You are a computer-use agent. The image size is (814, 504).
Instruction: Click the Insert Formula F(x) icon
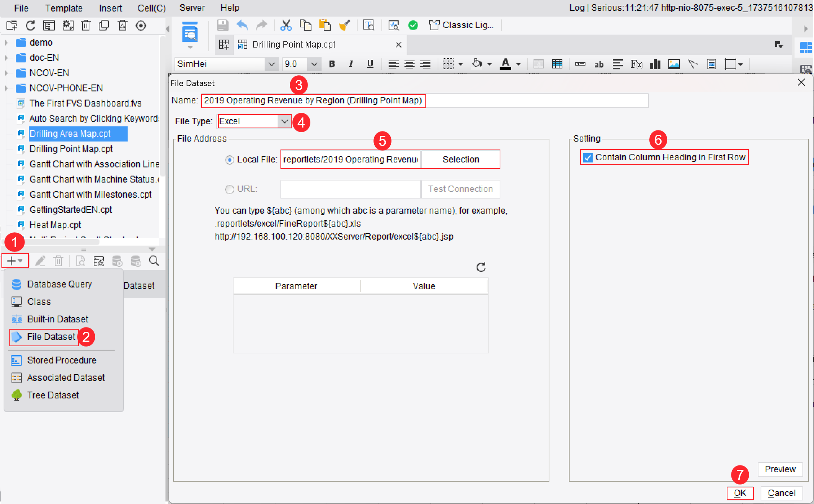pos(636,64)
